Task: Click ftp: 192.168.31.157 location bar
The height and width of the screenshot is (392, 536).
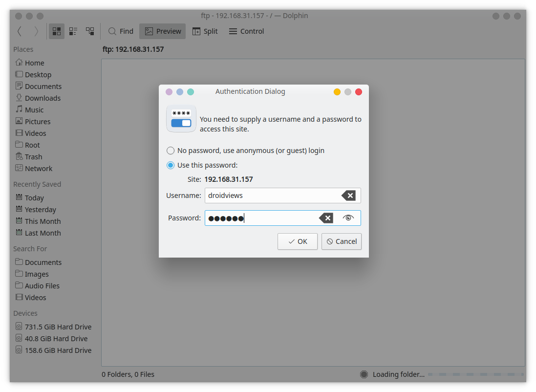Action: 133,49
